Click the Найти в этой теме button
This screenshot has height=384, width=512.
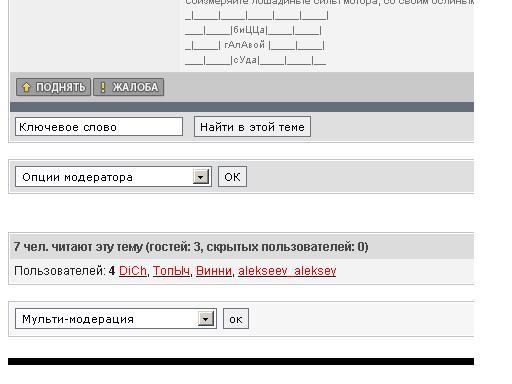click(252, 127)
